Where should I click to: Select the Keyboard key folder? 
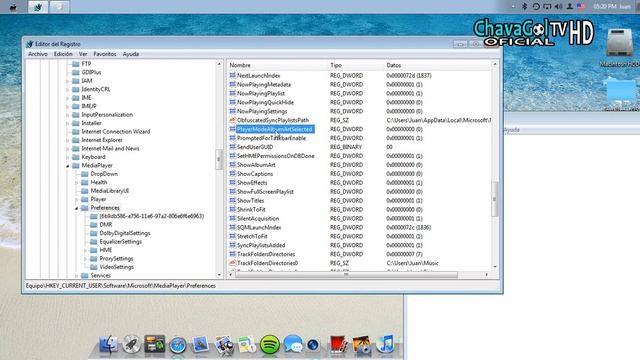(x=93, y=157)
